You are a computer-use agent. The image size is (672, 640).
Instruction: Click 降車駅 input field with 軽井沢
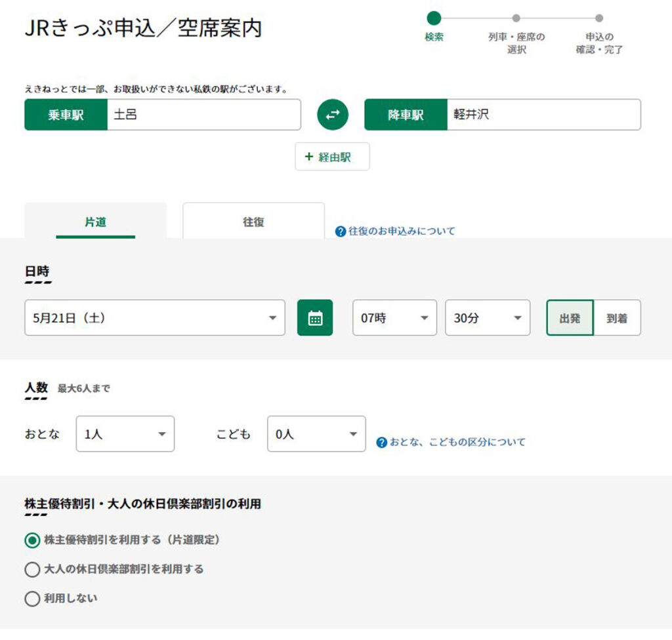click(544, 114)
